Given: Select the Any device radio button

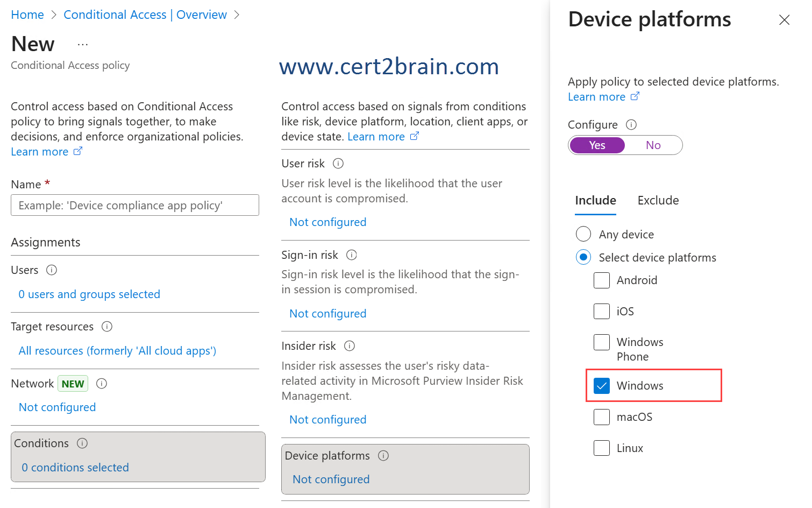Looking at the screenshot, I should pyautogui.click(x=583, y=234).
